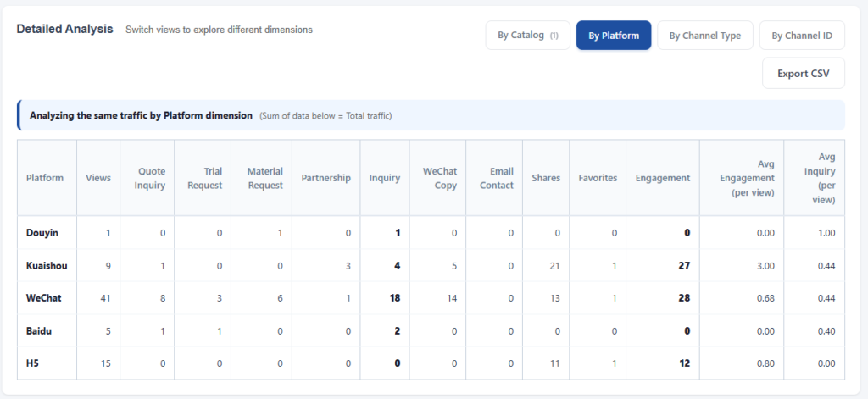This screenshot has width=868, height=399.
Task: Click the Quote Inquiry column header
Action: pos(147,178)
